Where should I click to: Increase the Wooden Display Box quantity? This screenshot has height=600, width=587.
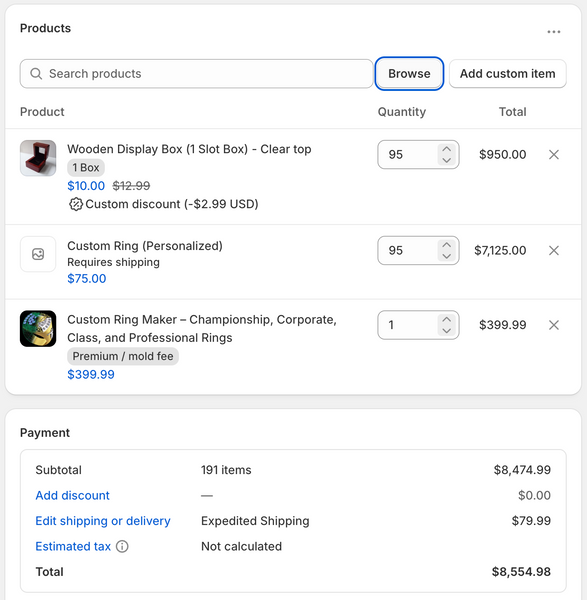(446, 149)
